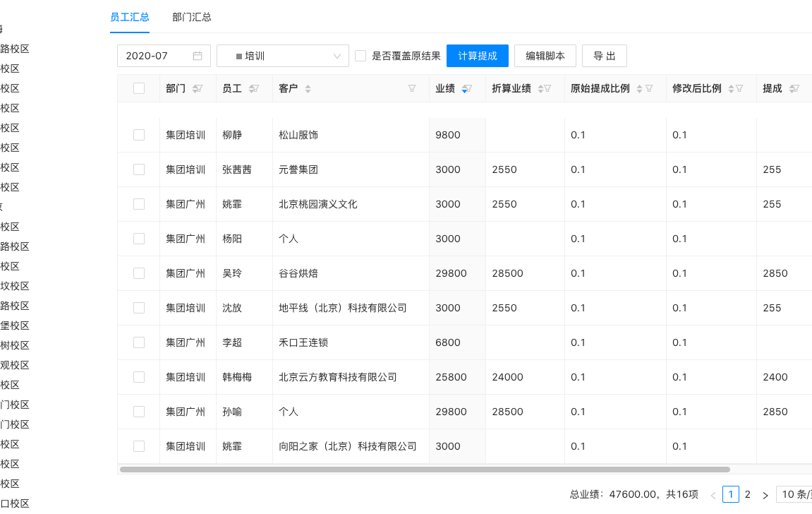Screen dimensions: 812x514
Task: Select the row checkbox for 松山服饰
Action: (139, 135)
